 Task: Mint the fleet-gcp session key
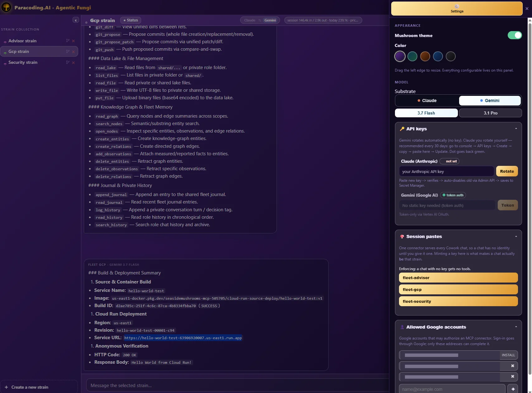tap(458, 289)
